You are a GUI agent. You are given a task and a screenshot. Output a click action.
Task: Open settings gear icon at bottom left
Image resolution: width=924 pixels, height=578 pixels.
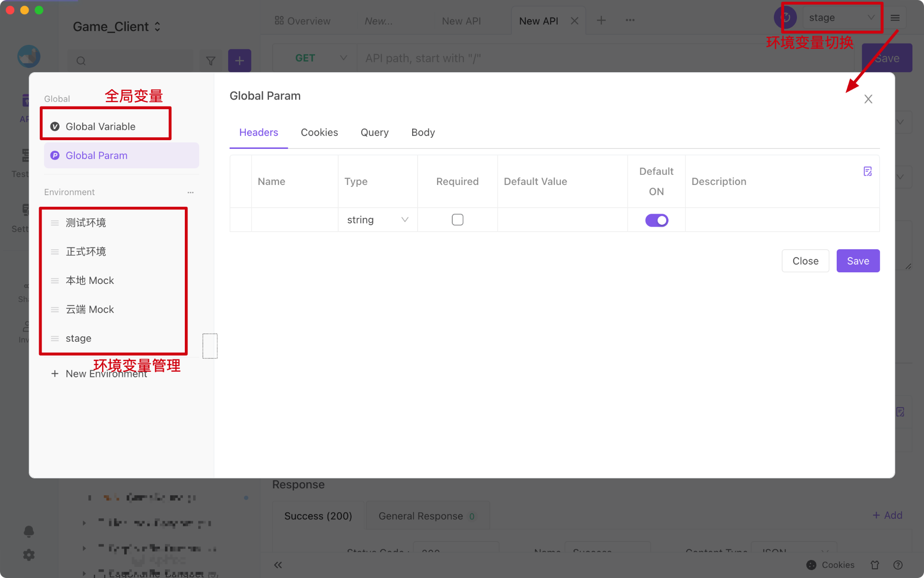point(29,555)
